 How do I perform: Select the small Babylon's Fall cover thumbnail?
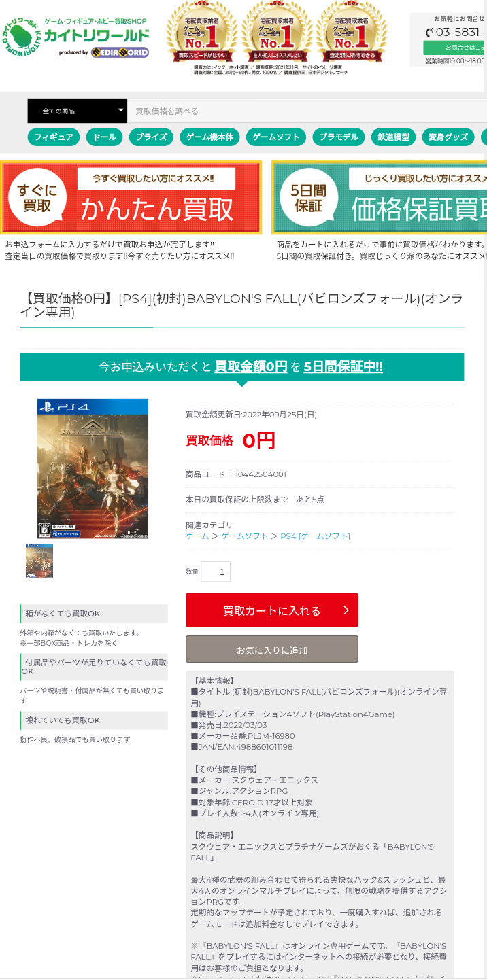[x=39, y=561]
